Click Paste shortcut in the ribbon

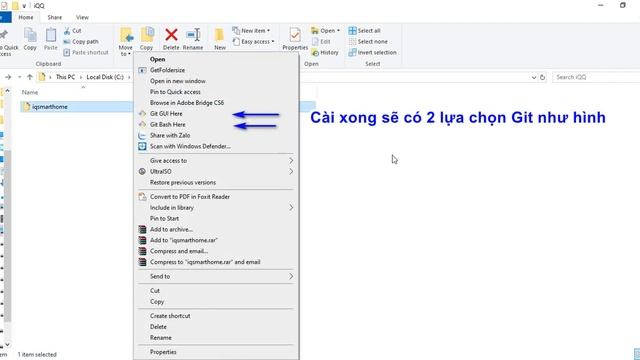click(86, 52)
